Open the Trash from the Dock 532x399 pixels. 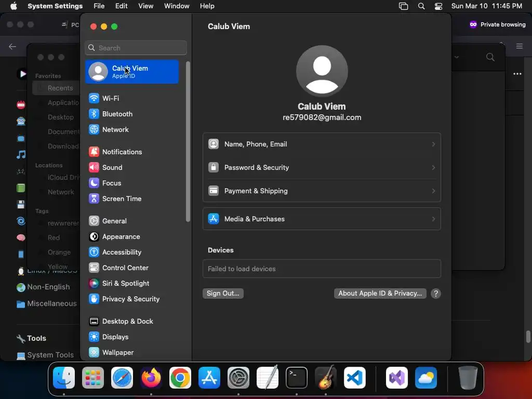click(468, 378)
